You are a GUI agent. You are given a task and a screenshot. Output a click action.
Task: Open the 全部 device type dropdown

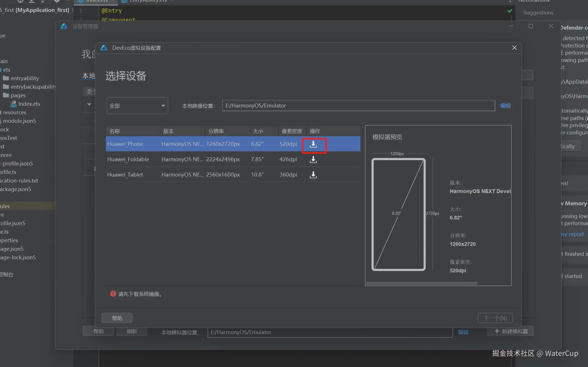pyautogui.click(x=137, y=106)
